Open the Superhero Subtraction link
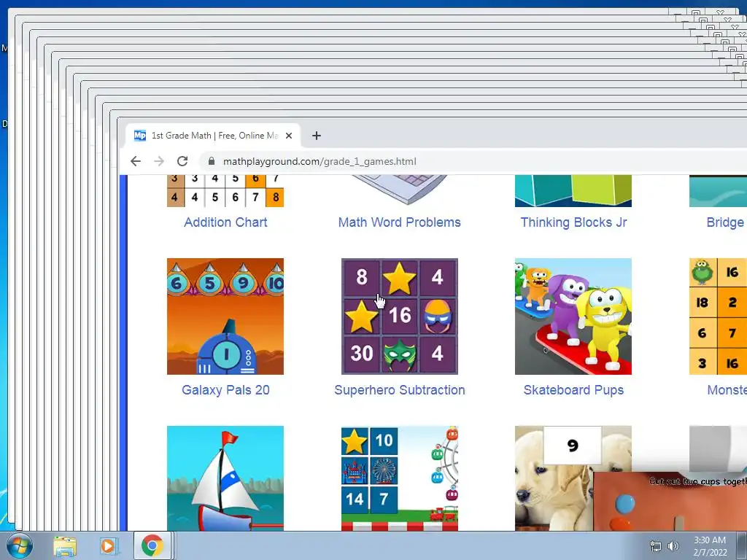The height and width of the screenshot is (560, 747). 399,390
